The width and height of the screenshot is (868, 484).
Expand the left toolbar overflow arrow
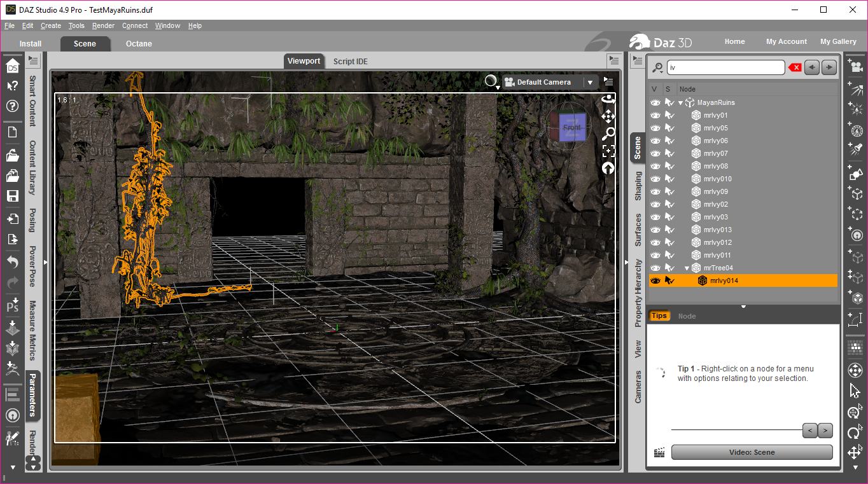pos(12,467)
